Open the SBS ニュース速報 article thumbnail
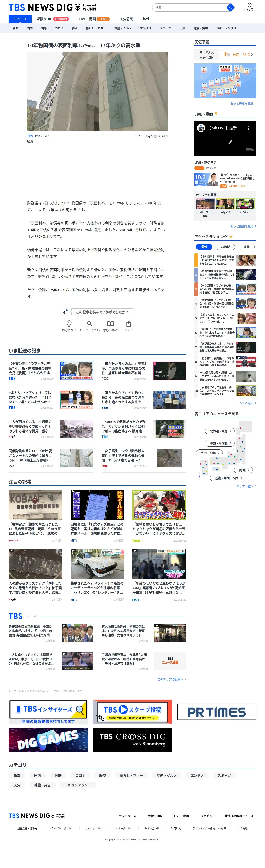This screenshot has height=868, width=265. [170, 661]
